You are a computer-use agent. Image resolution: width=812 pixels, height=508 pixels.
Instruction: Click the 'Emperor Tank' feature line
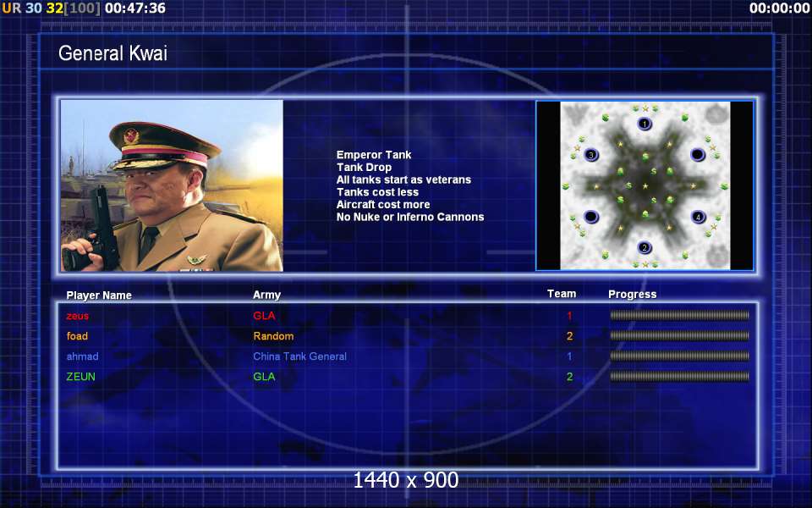tap(374, 154)
